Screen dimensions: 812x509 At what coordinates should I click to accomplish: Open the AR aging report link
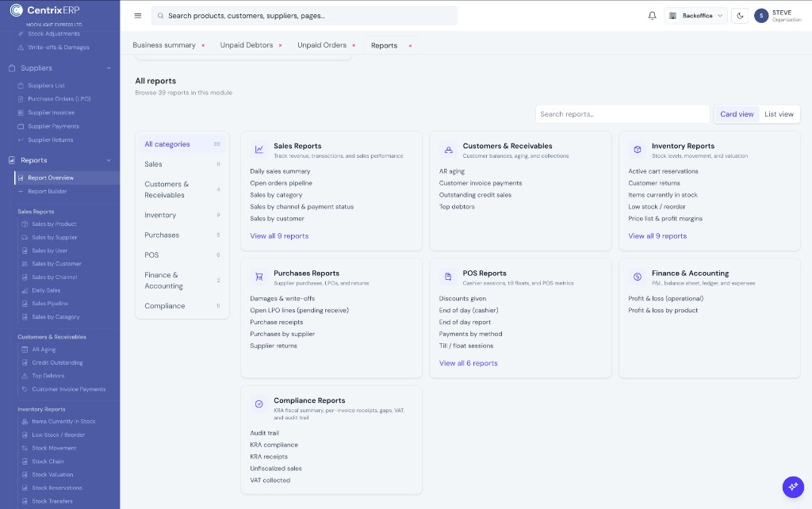pyautogui.click(x=451, y=171)
